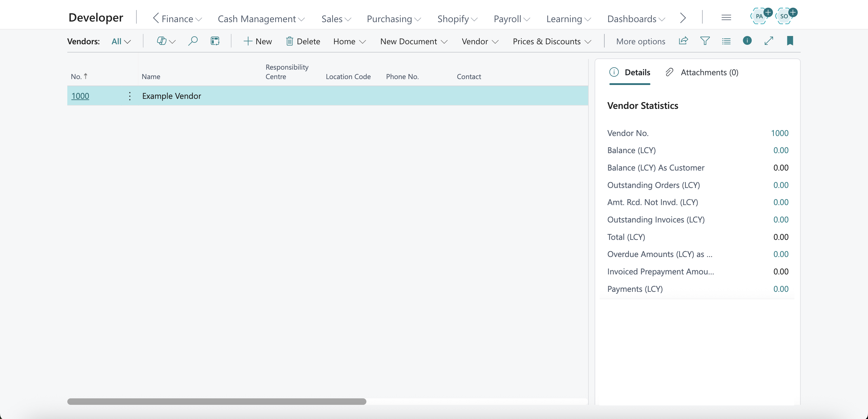Click the list view layout icon
The image size is (868, 419).
point(726,41)
